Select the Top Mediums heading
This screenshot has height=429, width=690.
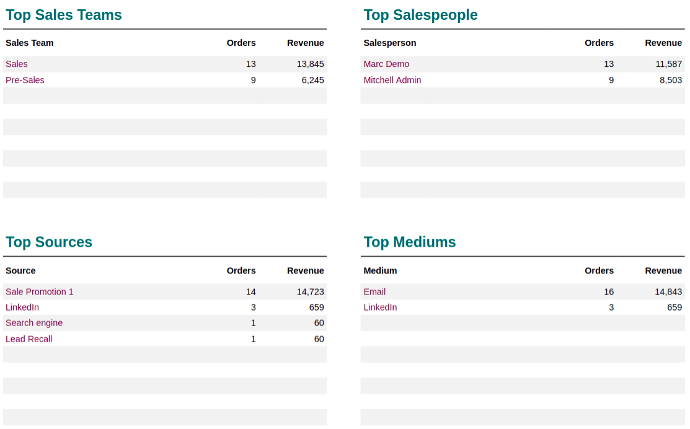[x=409, y=242]
